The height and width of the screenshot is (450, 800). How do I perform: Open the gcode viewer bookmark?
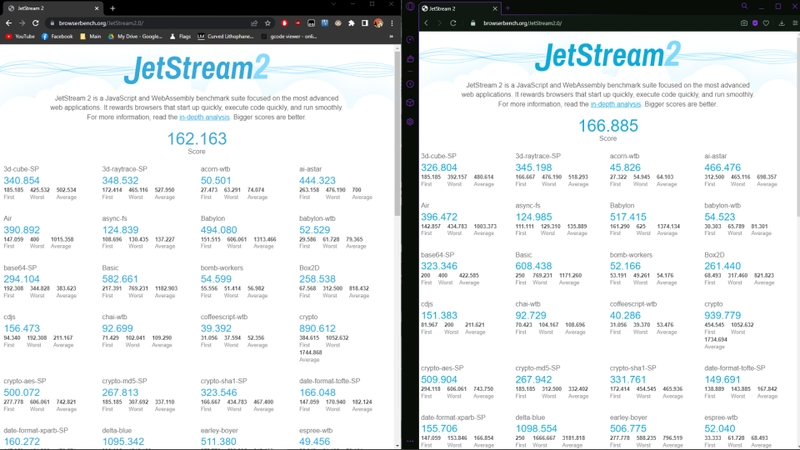[289, 37]
